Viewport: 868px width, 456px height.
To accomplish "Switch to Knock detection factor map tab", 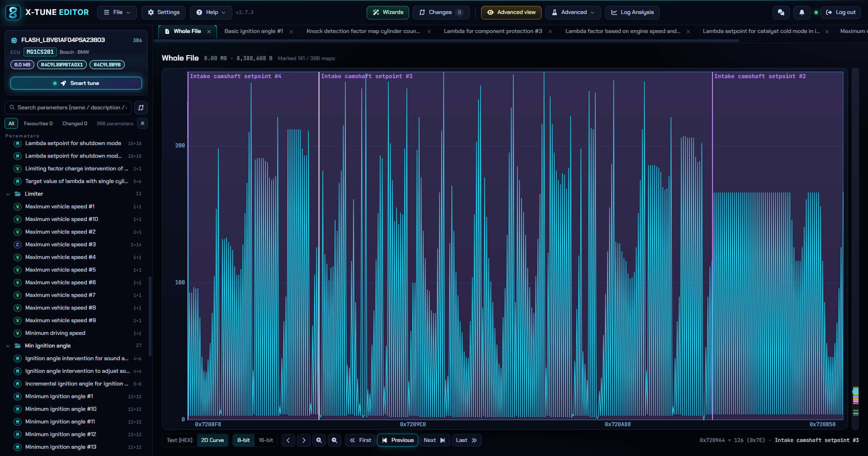I will pos(363,31).
